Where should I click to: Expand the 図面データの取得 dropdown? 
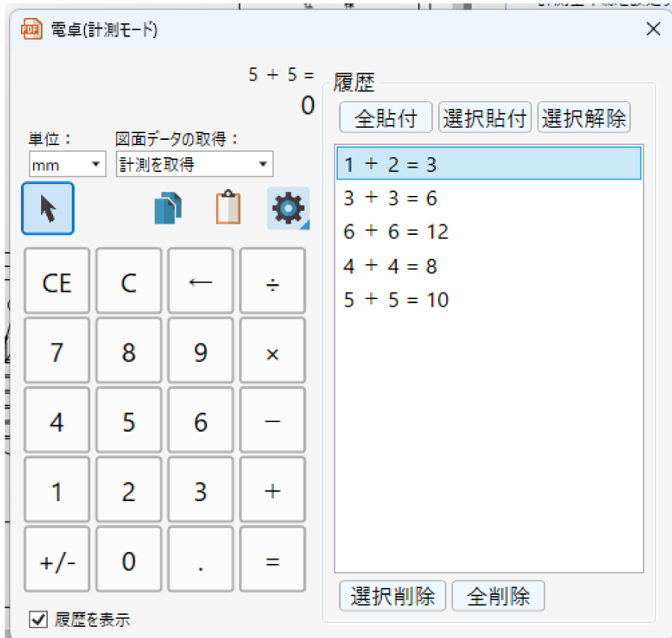coord(194,164)
